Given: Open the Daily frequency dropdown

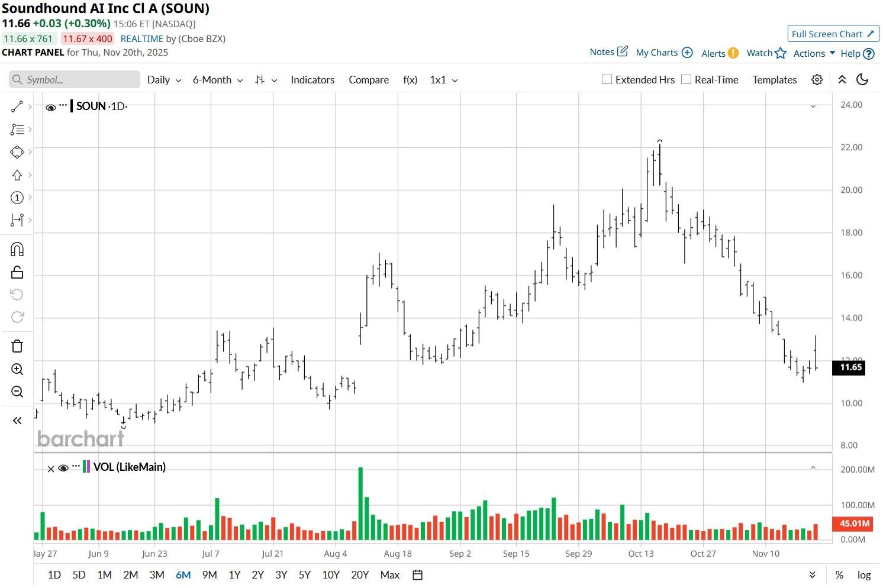Looking at the screenshot, I should (x=164, y=80).
